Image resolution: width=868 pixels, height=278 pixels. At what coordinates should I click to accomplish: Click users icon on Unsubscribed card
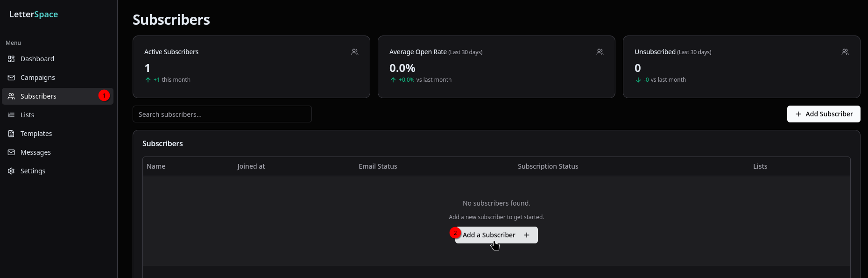[845, 52]
